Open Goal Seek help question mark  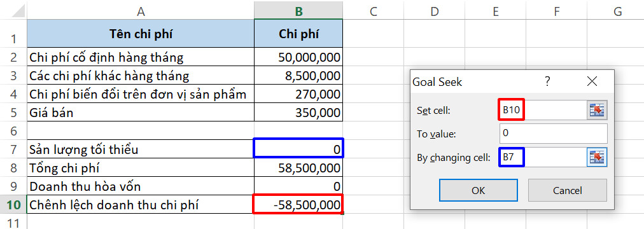547,81
